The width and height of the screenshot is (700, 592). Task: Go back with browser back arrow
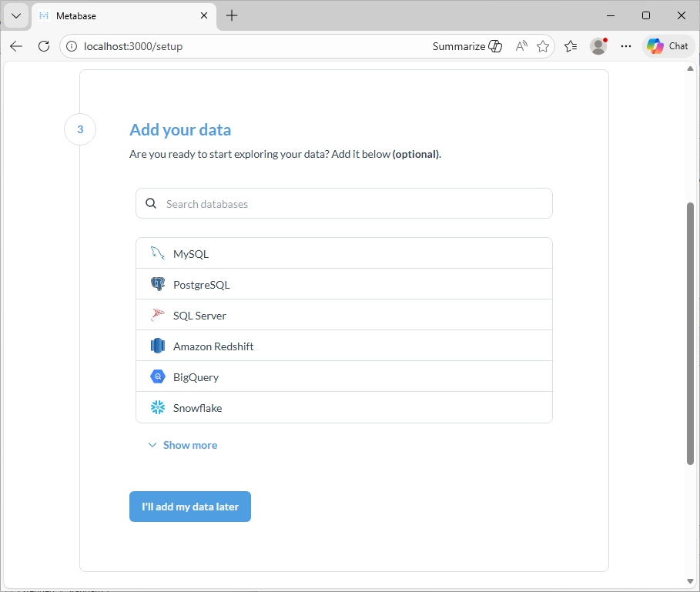click(x=16, y=46)
